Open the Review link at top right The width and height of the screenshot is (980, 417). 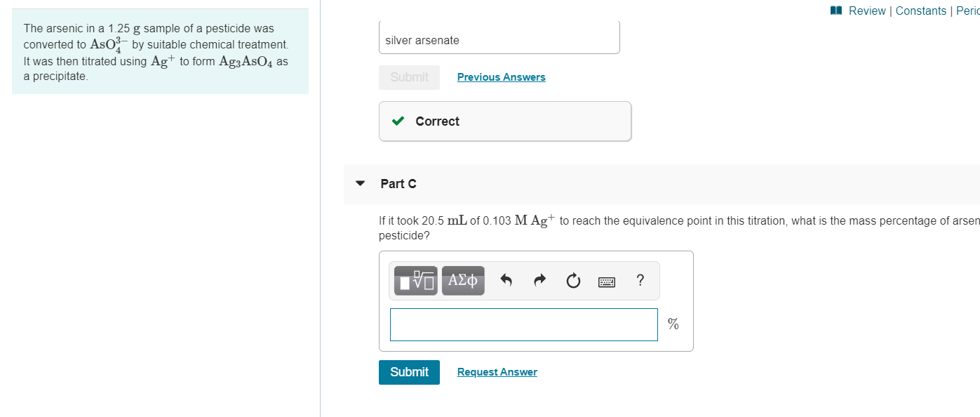(x=868, y=11)
